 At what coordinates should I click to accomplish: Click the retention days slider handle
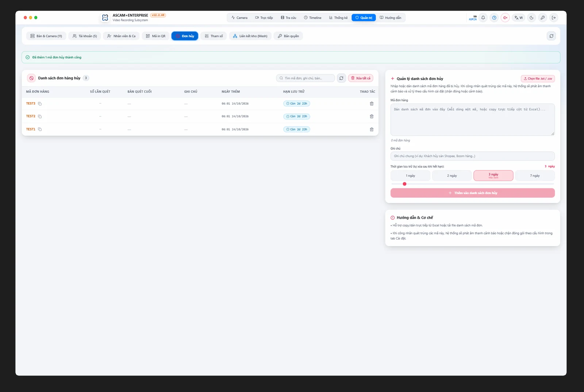pos(404,184)
